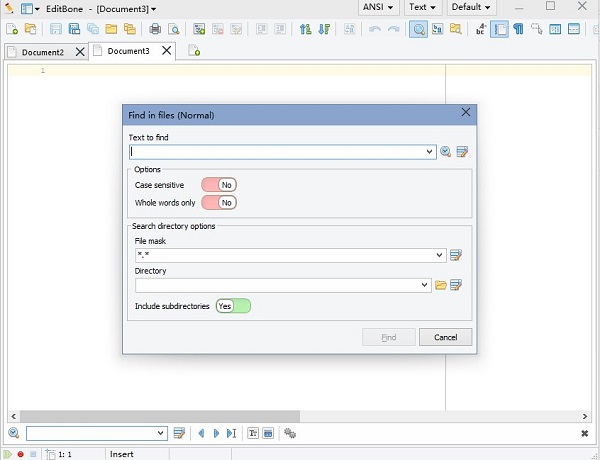The image size is (600, 460).
Task: Click the Sort Descending toolbar icon
Action: pos(324,29)
